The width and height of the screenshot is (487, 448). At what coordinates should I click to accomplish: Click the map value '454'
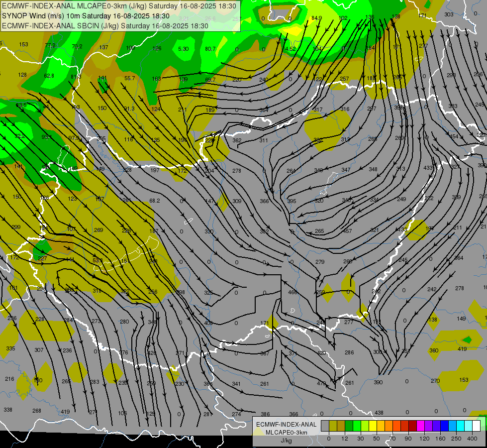pyautogui.click(x=454, y=136)
